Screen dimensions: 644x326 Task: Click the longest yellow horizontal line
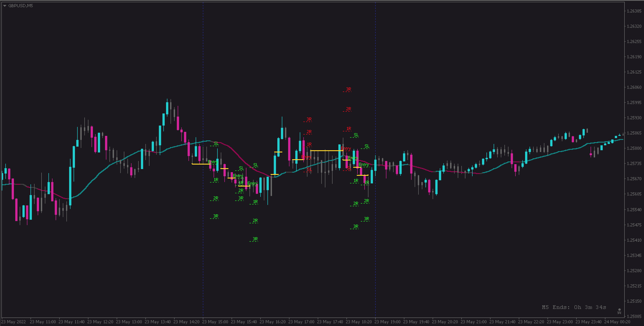[326, 151]
